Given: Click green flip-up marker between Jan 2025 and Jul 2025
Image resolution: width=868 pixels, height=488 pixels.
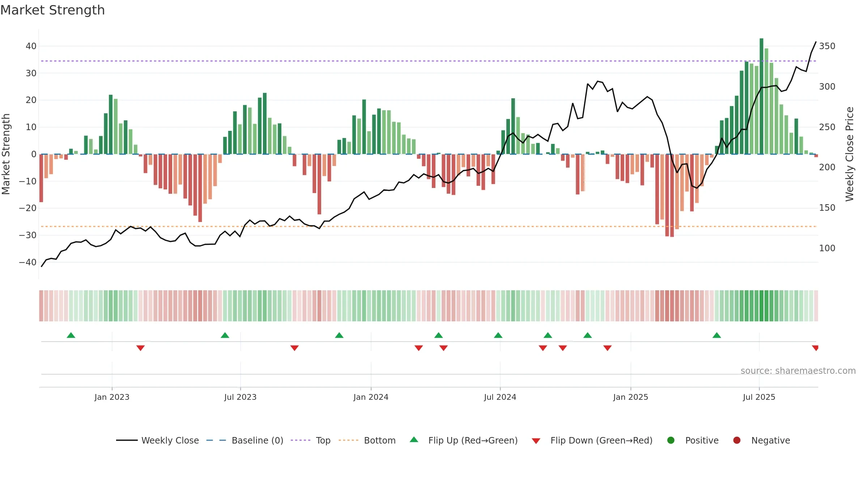Looking at the screenshot, I should (x=717, y=335).
